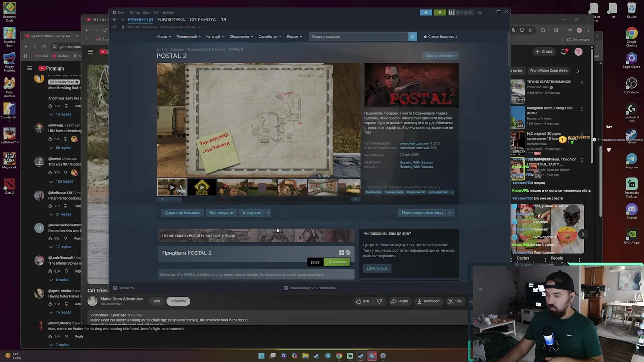Image resolution: width=644 pixels, height=362 pixels.
Task: Switch to the КРАМНИЦЯ tab
Action: click(x=140, y=20)
